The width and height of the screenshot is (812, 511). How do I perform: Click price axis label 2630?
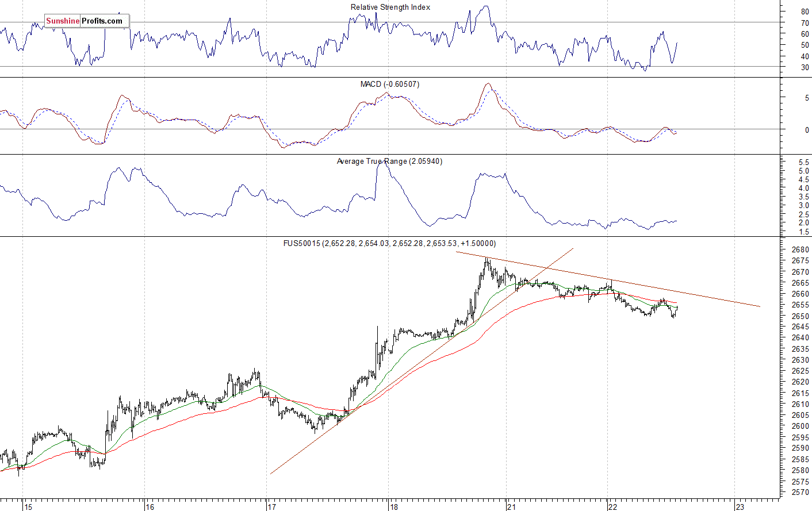[800, 360]
